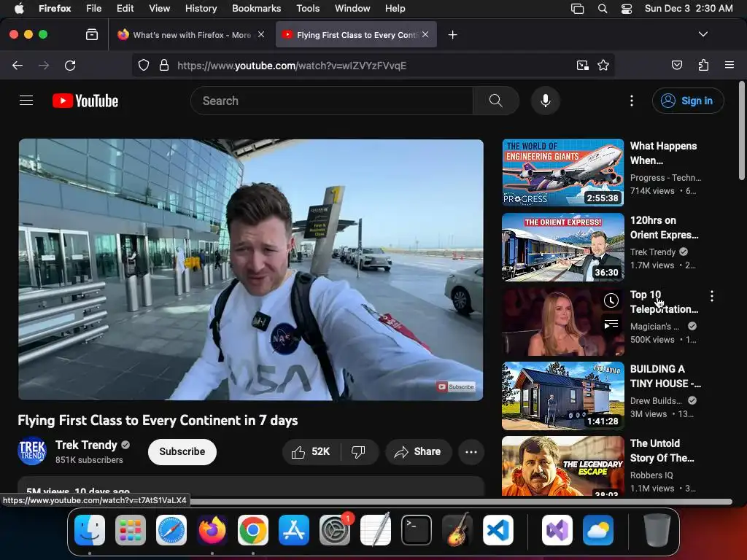Image resolution: width=747 pixels, height=560 pixels.
Task: Open Finder from the dock
Action: [x=90, y=530]
